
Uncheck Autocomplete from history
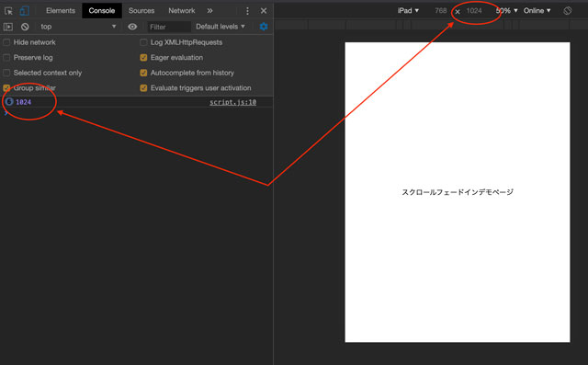143,73
